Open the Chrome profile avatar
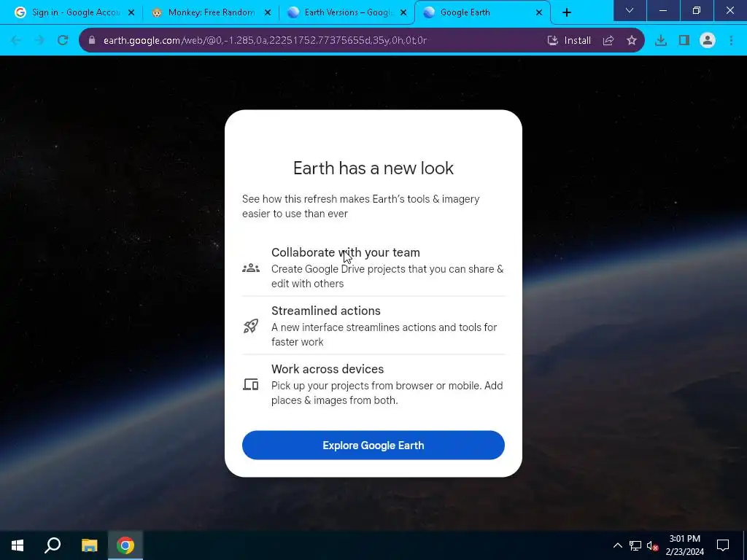The width and height of the screenshot is (747, 560). point(708,41)
